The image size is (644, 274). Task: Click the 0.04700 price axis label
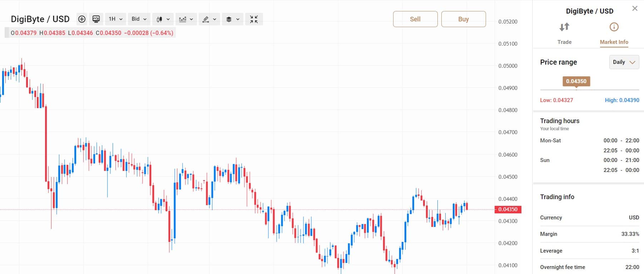[508, 132]
